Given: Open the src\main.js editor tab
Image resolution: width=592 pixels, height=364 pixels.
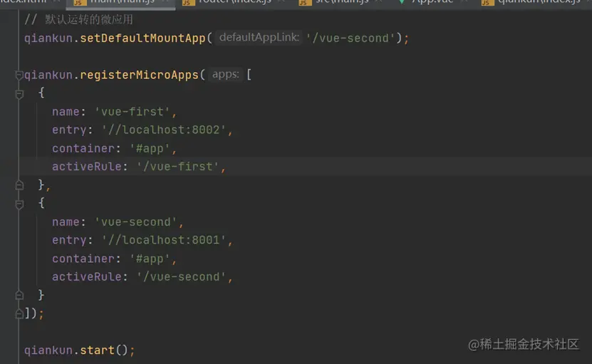Looking at the screenshot, I should point(341,2).
